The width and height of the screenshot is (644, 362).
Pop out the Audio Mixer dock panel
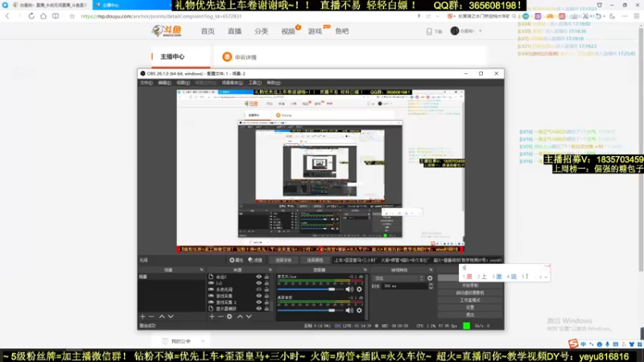tap(365, 270)
